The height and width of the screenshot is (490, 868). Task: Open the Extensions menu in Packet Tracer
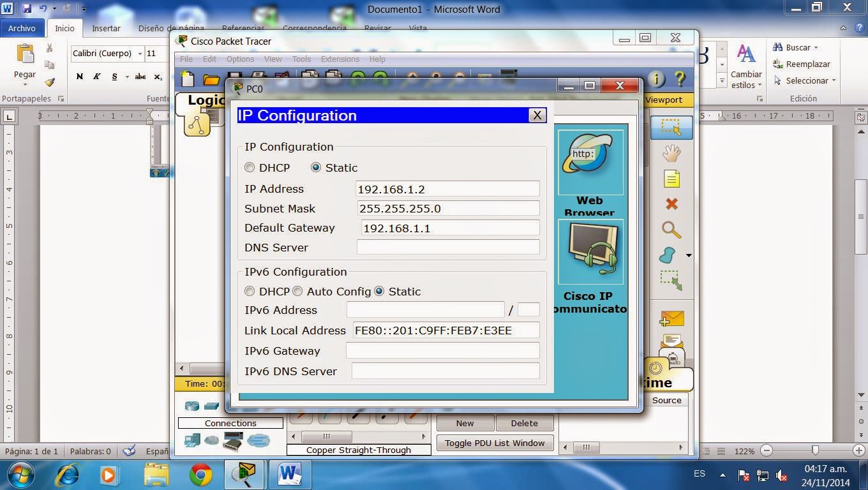tap(340, 59)
